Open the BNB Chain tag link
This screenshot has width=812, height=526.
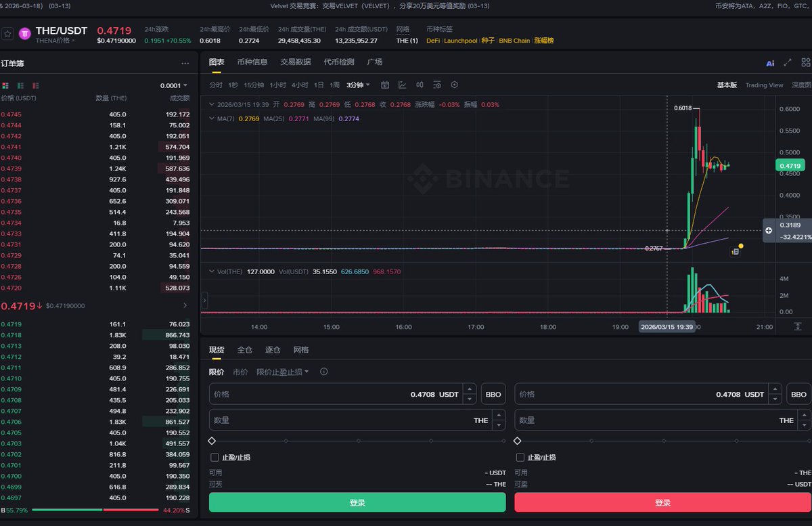[514, 41]
